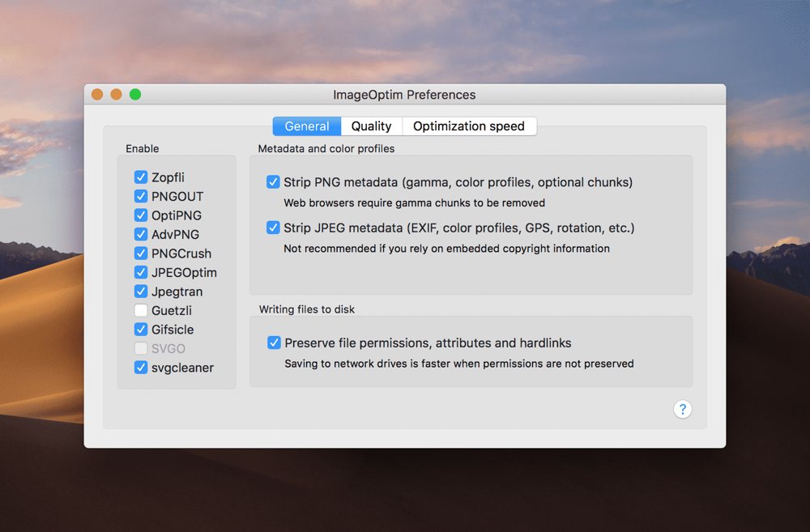This screenshot has width=810, height=532.
Task: Click the greyed-out SVGO checkbox
Action: coord(140,349)
